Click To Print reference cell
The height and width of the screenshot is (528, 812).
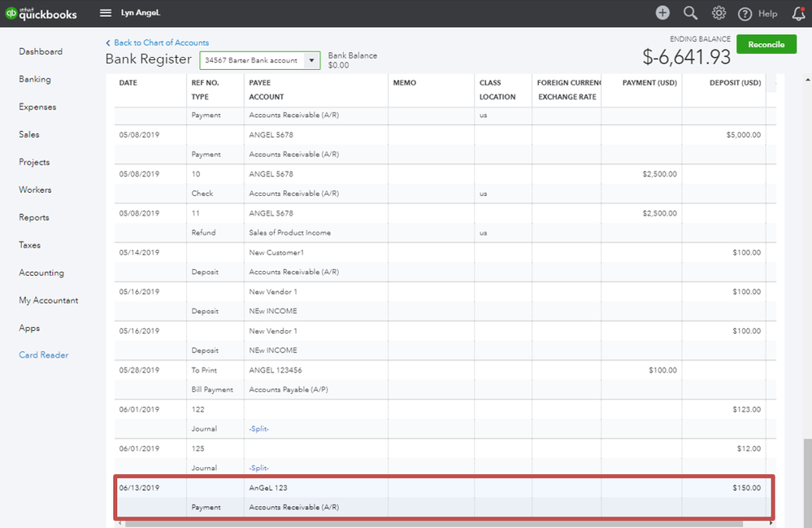(x=204, y=370)
